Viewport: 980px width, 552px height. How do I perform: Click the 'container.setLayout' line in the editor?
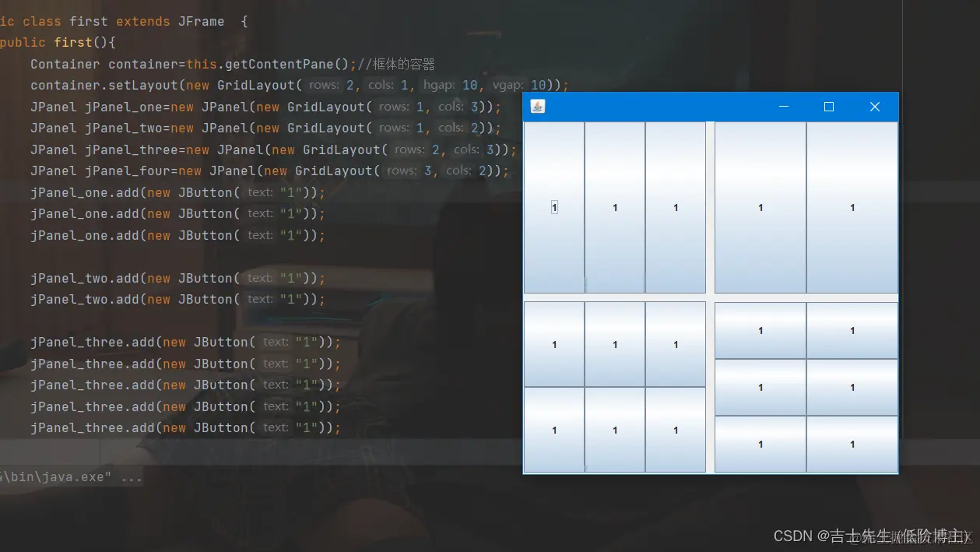[300, 86]
